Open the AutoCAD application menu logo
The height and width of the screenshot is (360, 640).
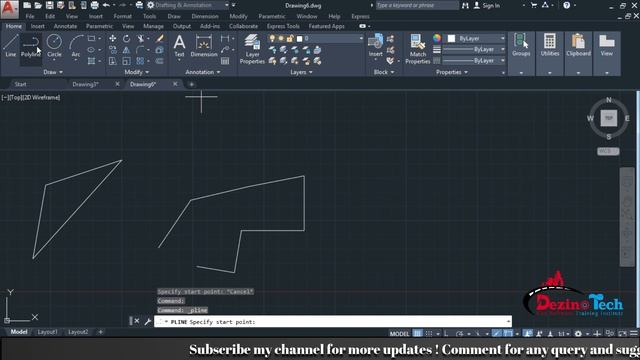point(9,9)
